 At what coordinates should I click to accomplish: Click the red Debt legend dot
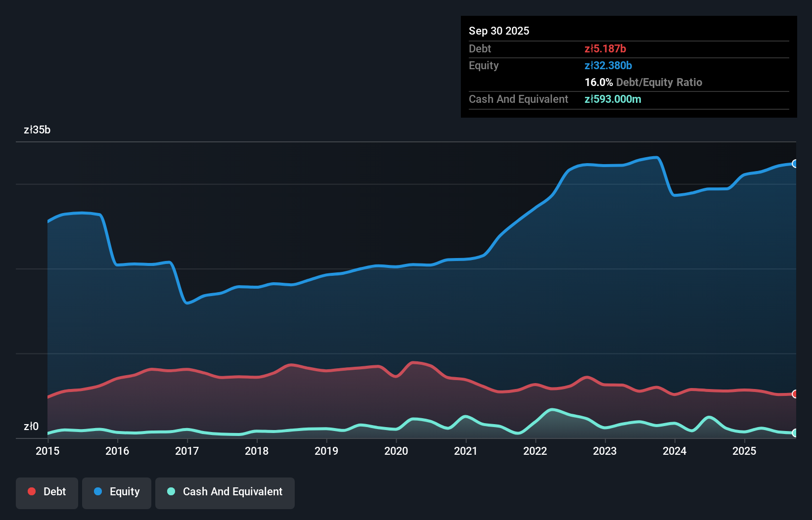click(31, 491)
